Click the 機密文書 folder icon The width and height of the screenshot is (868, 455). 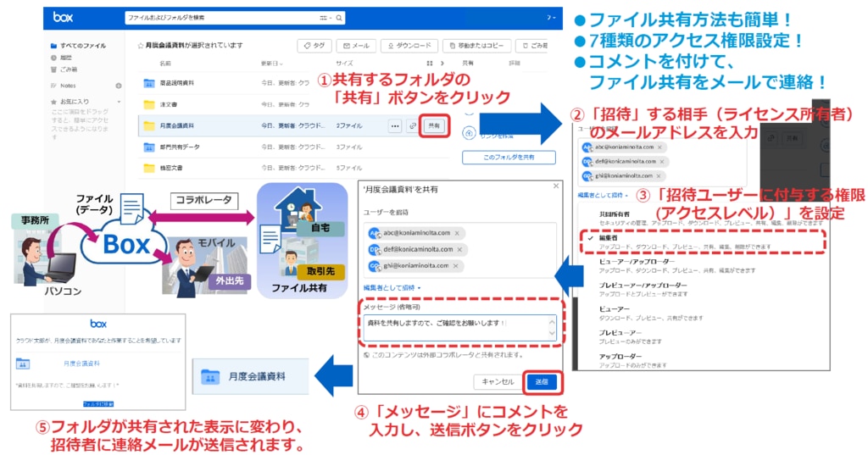point(149,168)
